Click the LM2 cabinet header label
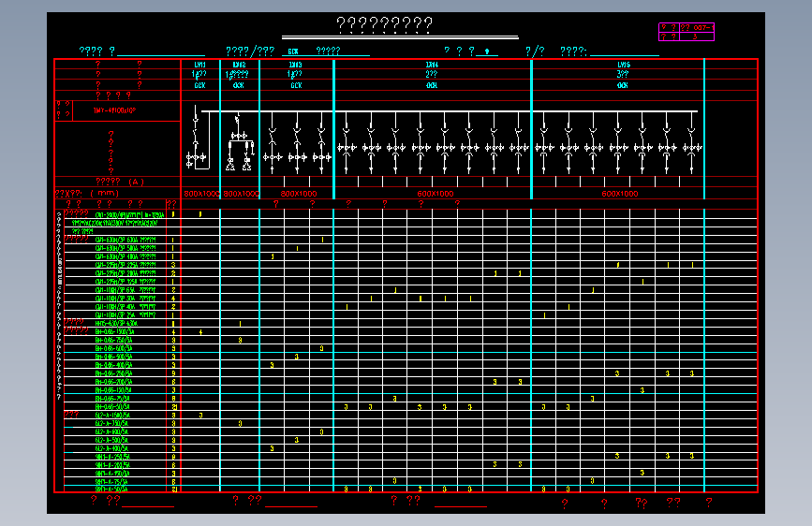Screen dimensions: 812x526 239,65
